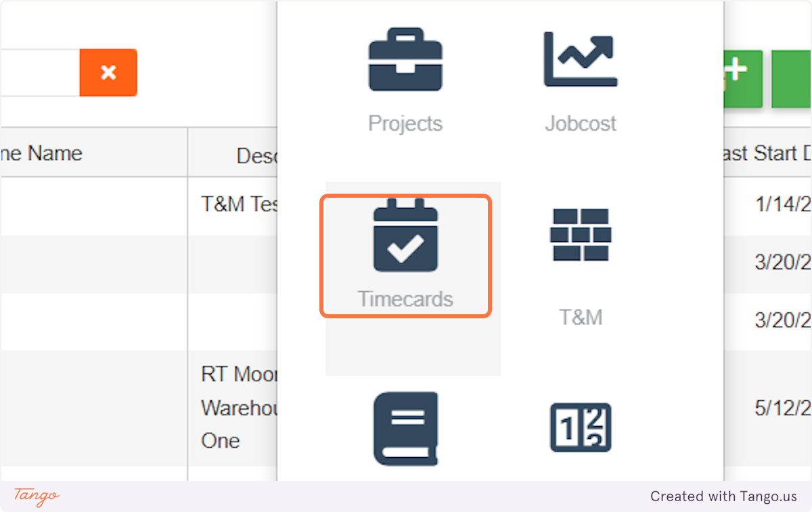Click the Jobcost text label

(x=580, y=124)
